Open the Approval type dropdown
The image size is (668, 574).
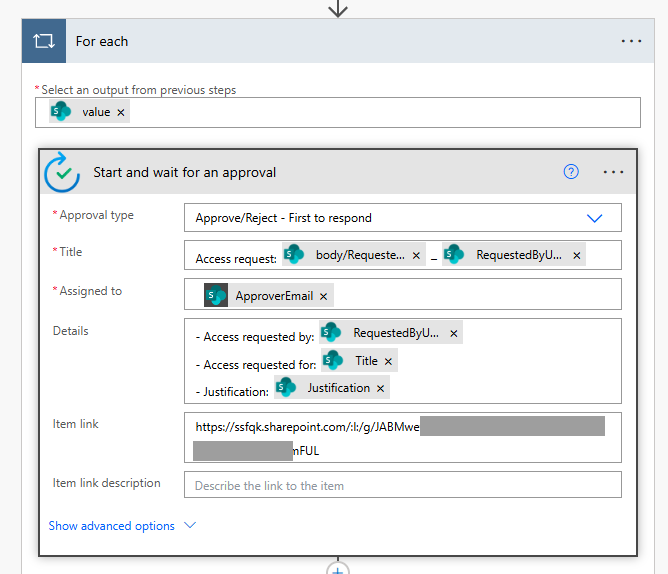(403, 218)
